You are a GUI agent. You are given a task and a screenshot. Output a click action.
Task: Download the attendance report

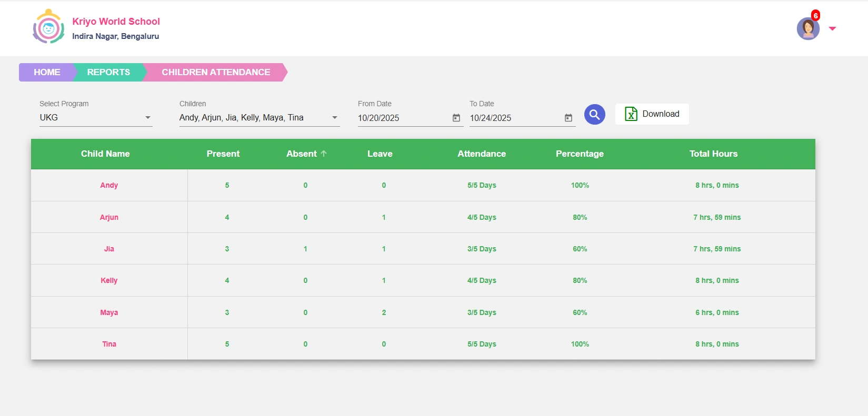coord(652,114)
